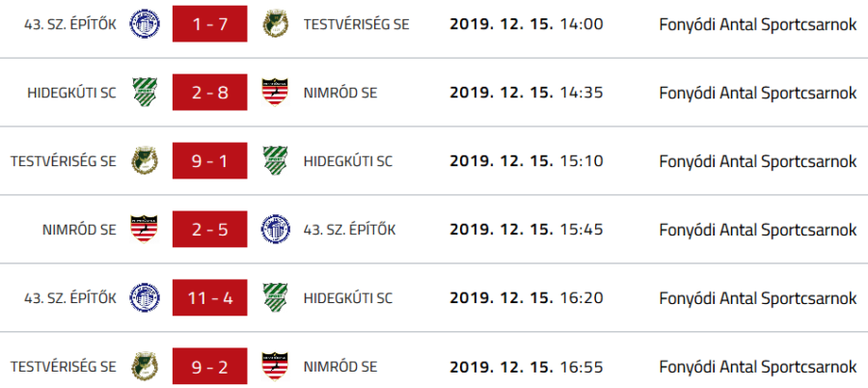868x388 pixels.
Task: Open the Testvériség SE team name in the 14:00 match
Action: 355,23
